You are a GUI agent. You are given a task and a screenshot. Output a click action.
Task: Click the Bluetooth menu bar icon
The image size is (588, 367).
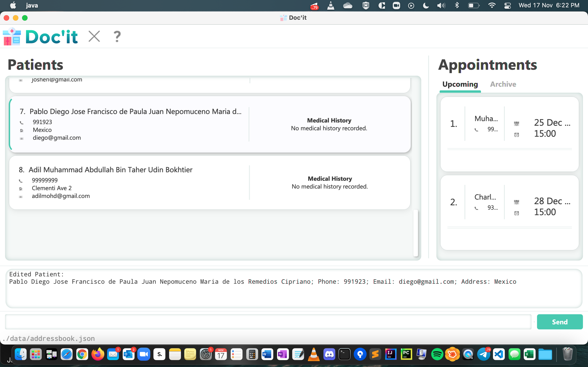[x=457, y=5]
